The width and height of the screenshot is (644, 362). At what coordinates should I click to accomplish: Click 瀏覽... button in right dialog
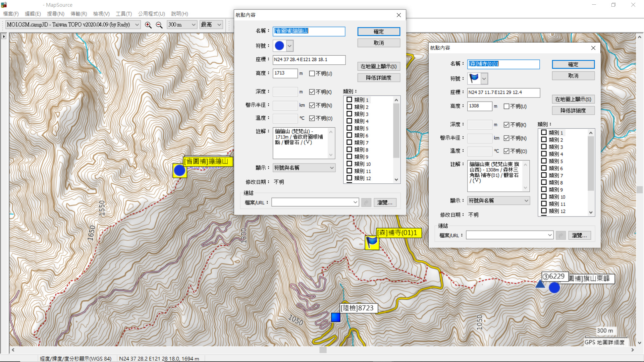(x=579, y=235)
